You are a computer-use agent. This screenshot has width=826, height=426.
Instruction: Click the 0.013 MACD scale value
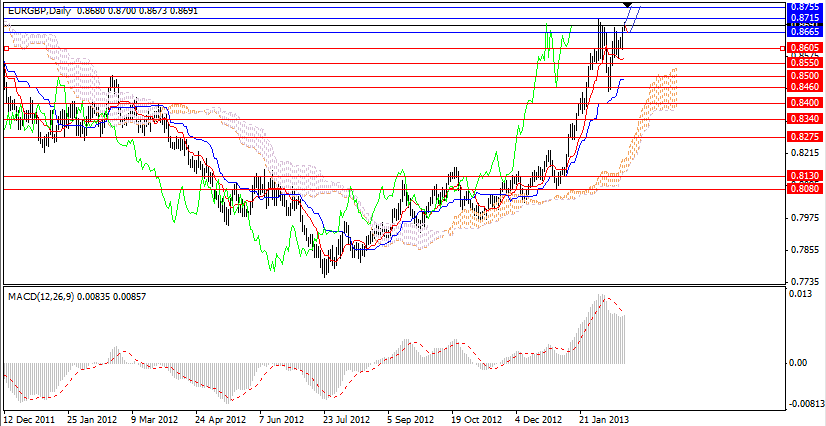tap(799, 295)
